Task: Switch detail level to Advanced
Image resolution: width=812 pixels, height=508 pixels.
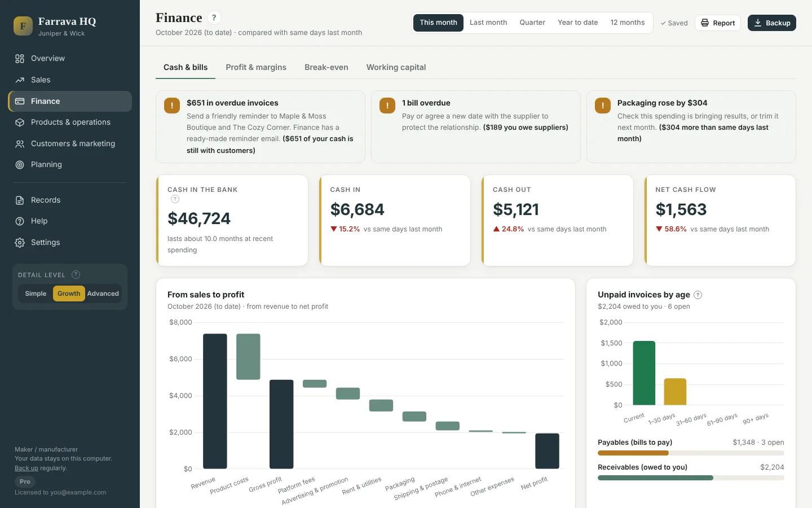Action: click(x=103, y=294)
